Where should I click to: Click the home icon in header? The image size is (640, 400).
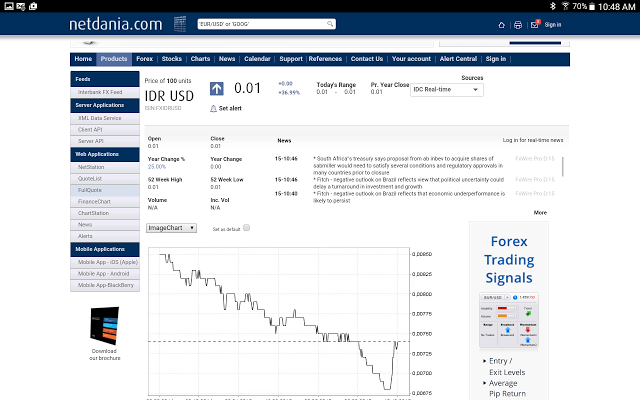tap(502, 25)
